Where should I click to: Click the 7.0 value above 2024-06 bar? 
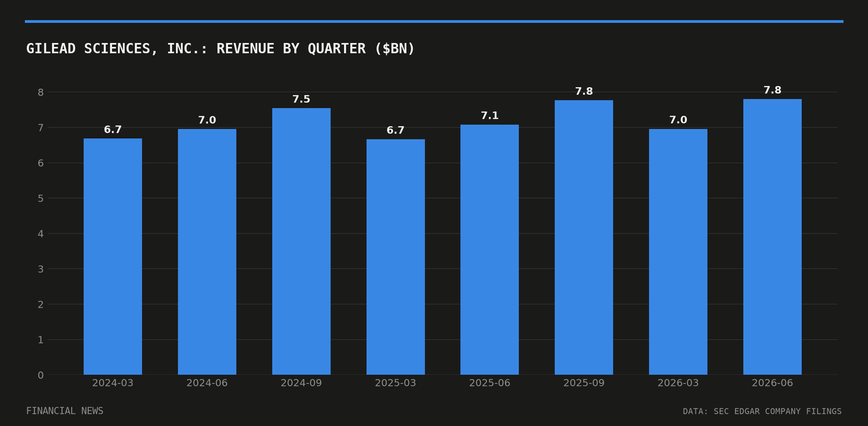tap(207, 120)
